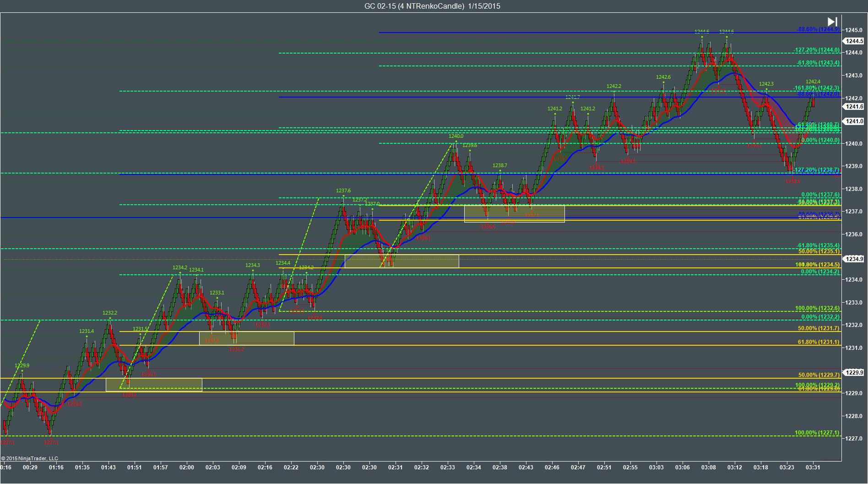This screenshot has height=484, width=868.
Task: Select the yellow zone box above the 1229.2 swing low
Action: coord(154,385)
